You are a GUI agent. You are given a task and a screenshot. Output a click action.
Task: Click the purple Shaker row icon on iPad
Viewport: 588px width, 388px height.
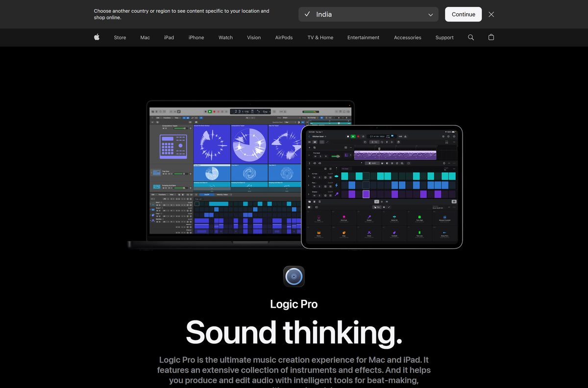(336, 194)
